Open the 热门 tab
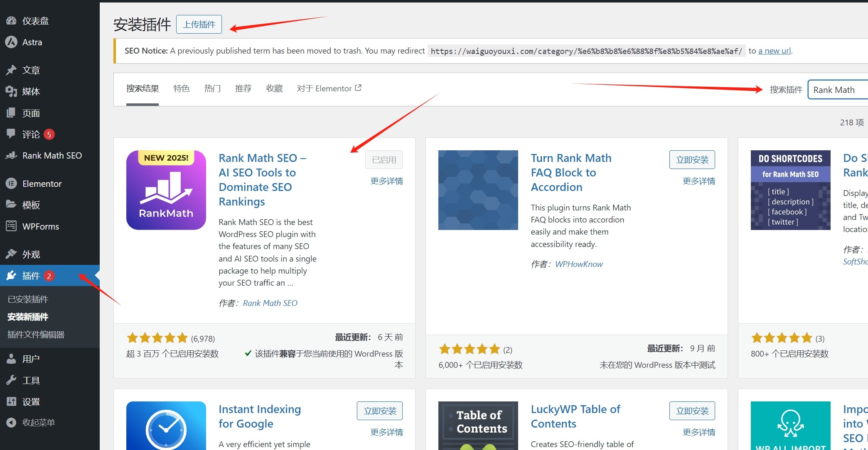Image resolution: width=868 pixels, height=450 pixels. point(212,88)
